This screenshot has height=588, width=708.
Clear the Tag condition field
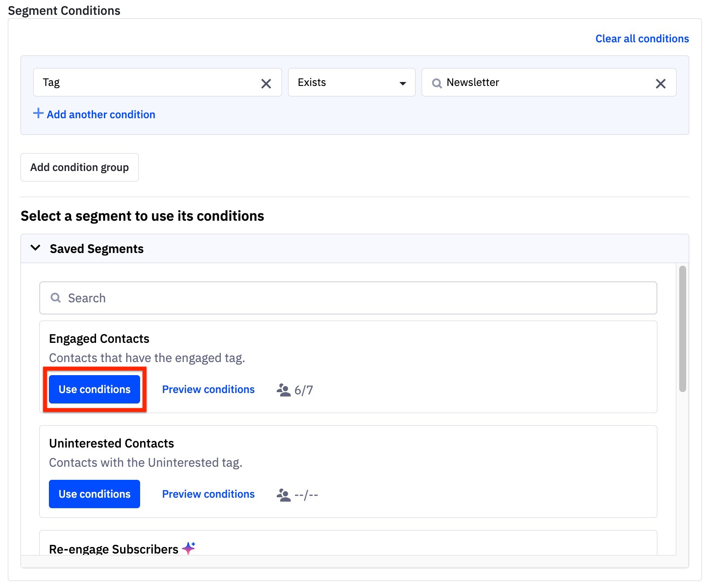[266, 82]
